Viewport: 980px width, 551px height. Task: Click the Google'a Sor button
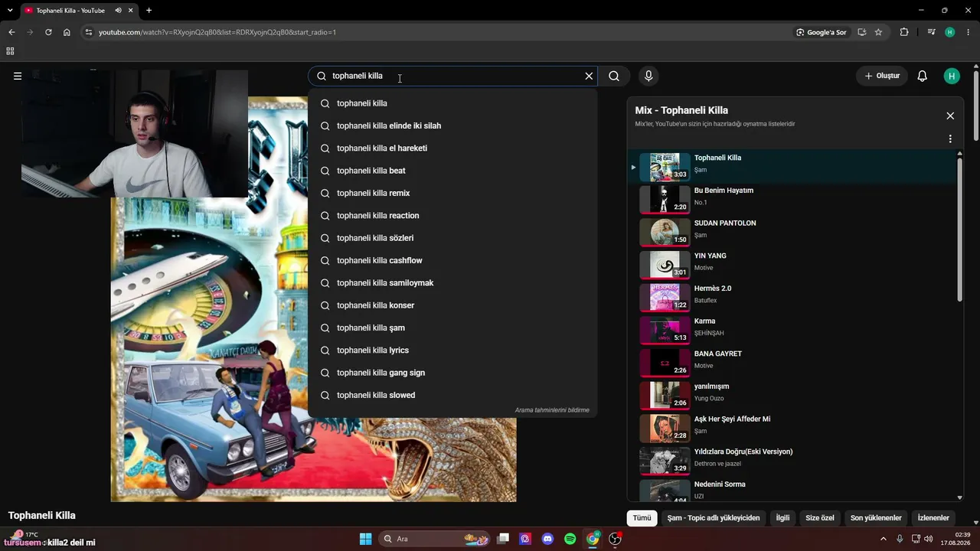822,32
